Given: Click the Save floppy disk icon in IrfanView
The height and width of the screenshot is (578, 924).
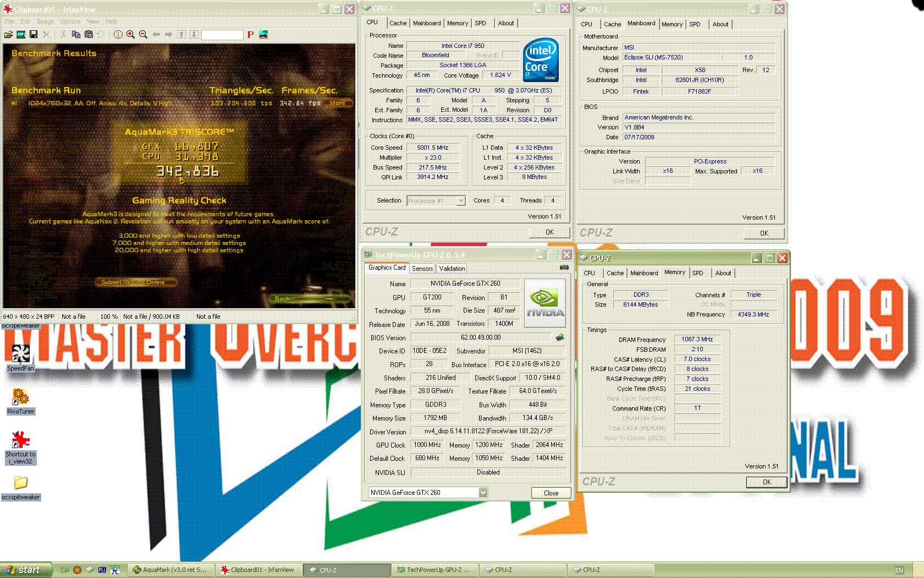Looking at the screenshot, I should coord(34,34).
